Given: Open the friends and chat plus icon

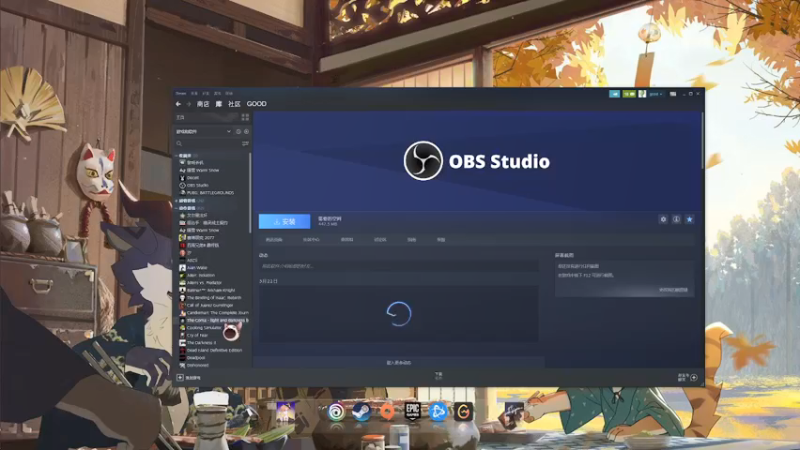Looking at the screenshot, I should 694,378.
